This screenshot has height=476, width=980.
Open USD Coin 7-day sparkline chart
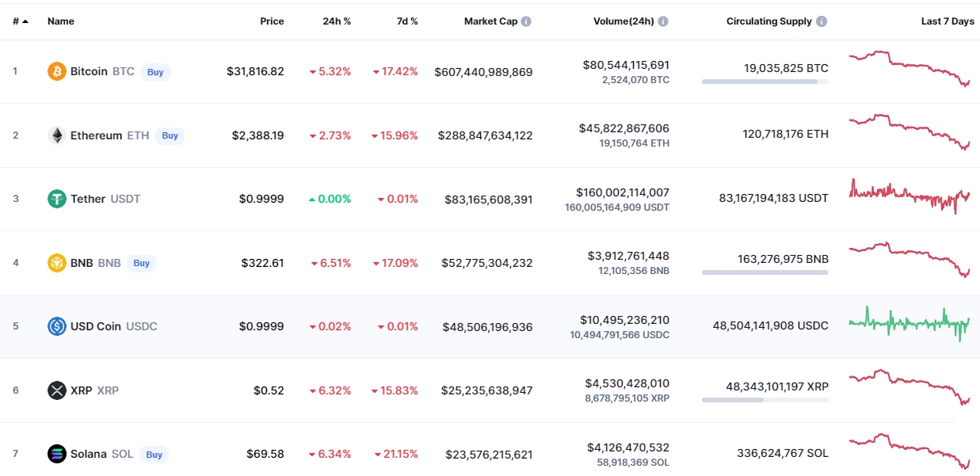909,323
